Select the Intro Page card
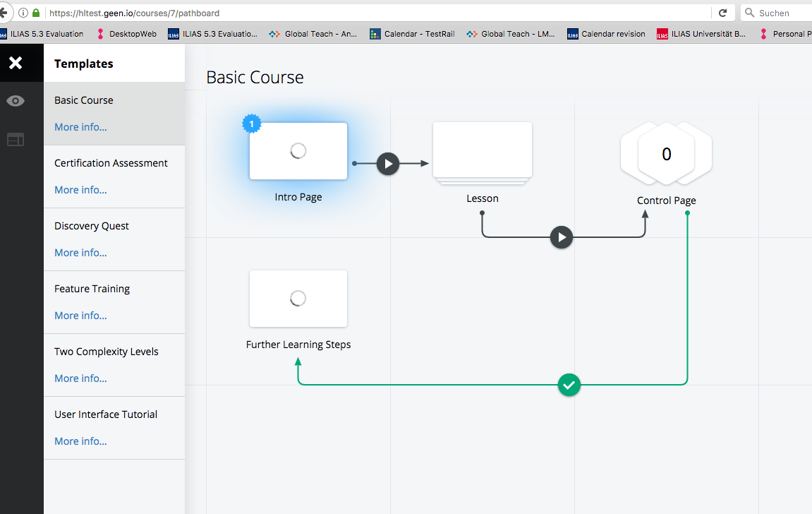 pyautogui.click(x=298, y=151)
